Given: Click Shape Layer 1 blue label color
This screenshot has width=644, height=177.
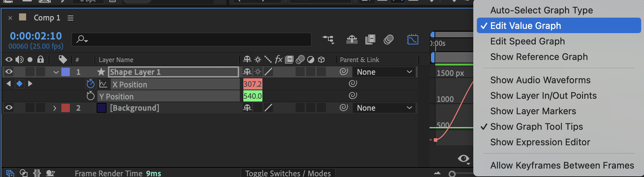Looking at the screenshot, I should [x=66, y=72].
